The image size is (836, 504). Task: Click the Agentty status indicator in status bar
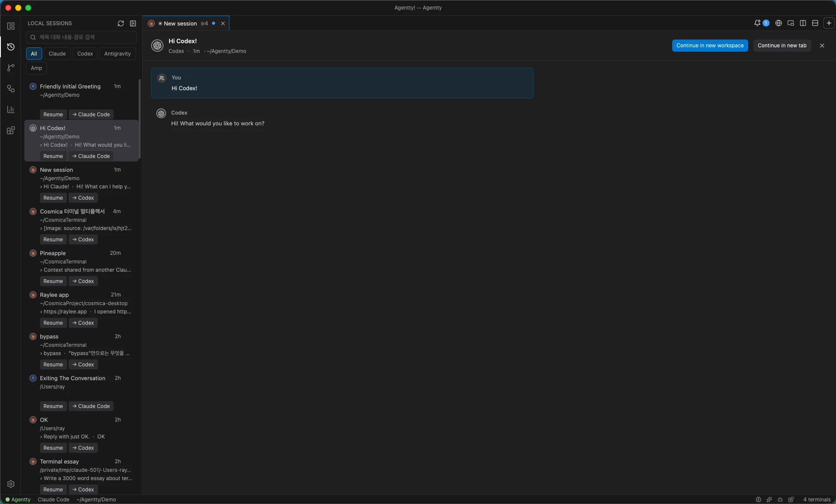point(18,500)
